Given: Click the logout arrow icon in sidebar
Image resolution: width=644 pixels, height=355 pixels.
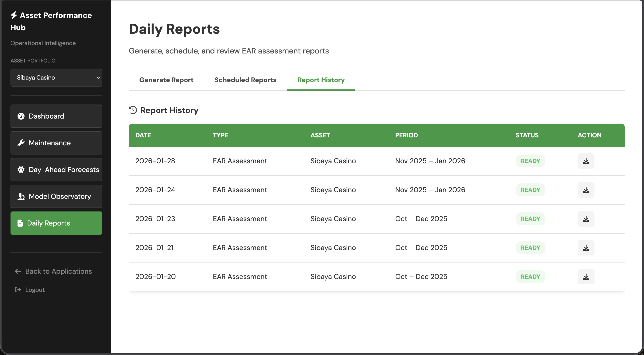Looking at the screenshot, I should 18,290.
